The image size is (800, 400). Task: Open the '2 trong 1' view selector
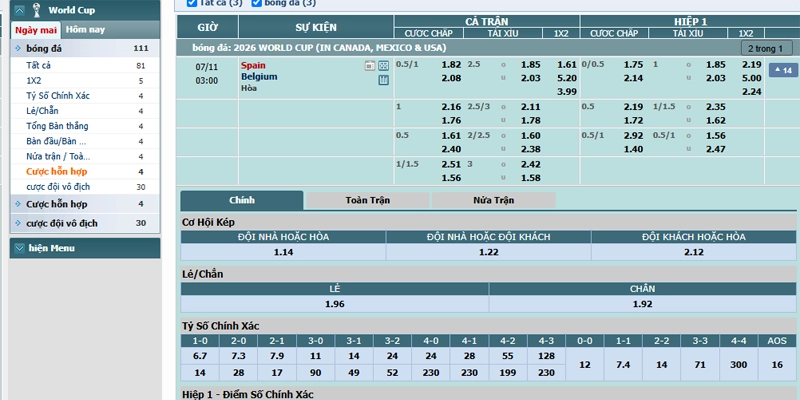pyautogui.click(x=766, y=49)
